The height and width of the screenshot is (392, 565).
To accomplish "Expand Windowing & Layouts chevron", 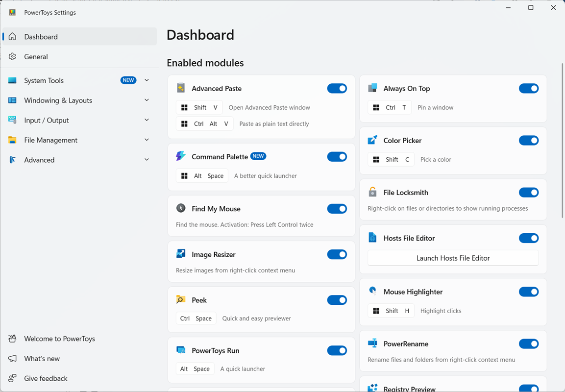I will (x=147, y=100).
